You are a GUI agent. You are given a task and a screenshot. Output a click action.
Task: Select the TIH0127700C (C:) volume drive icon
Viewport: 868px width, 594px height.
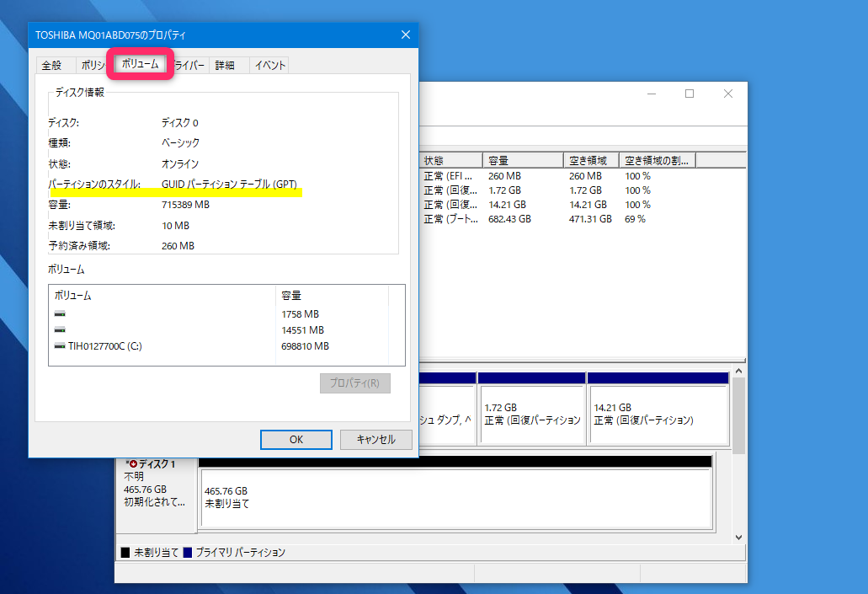click(60, 345)
